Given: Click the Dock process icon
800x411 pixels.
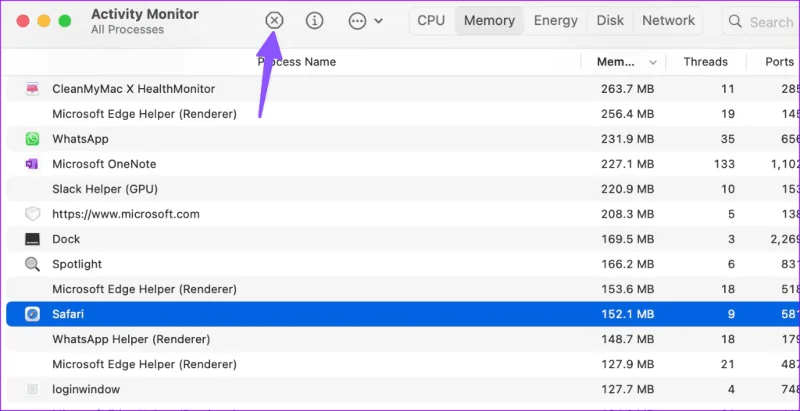Looking at the screenshot, I should (x=32, y=239).
